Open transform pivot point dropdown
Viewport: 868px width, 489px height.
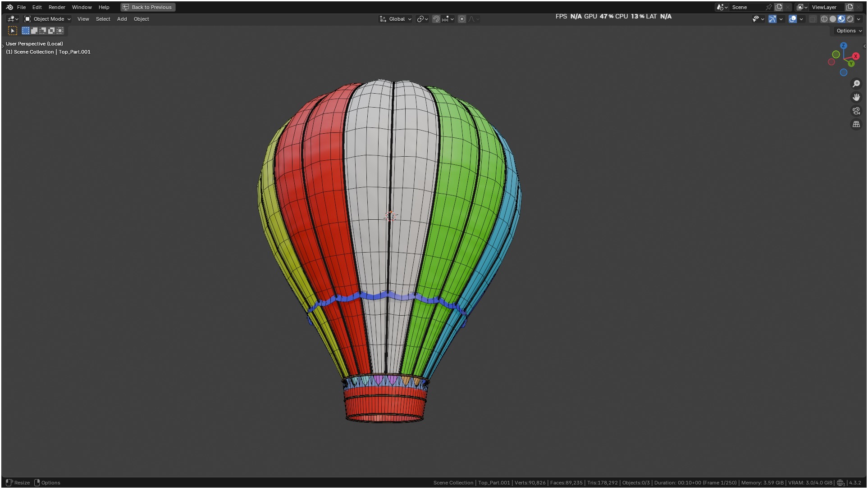click(x=422, y=19)
